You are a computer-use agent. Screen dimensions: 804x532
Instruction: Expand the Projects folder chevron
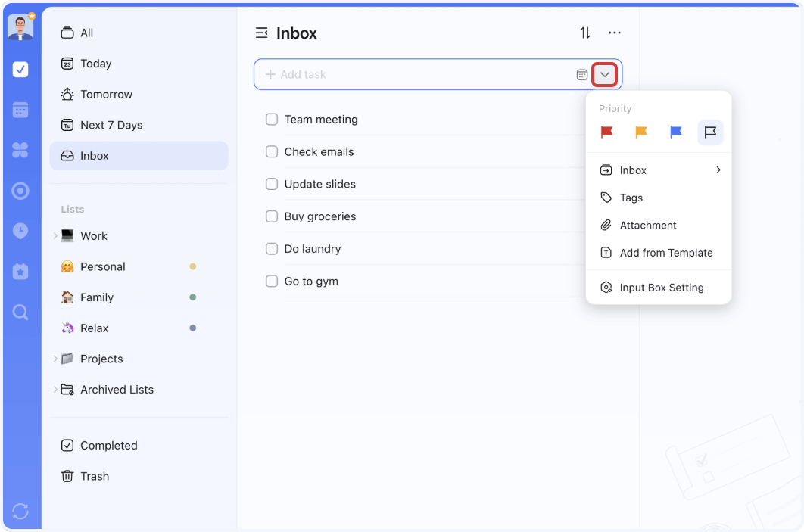coord(55,359)
